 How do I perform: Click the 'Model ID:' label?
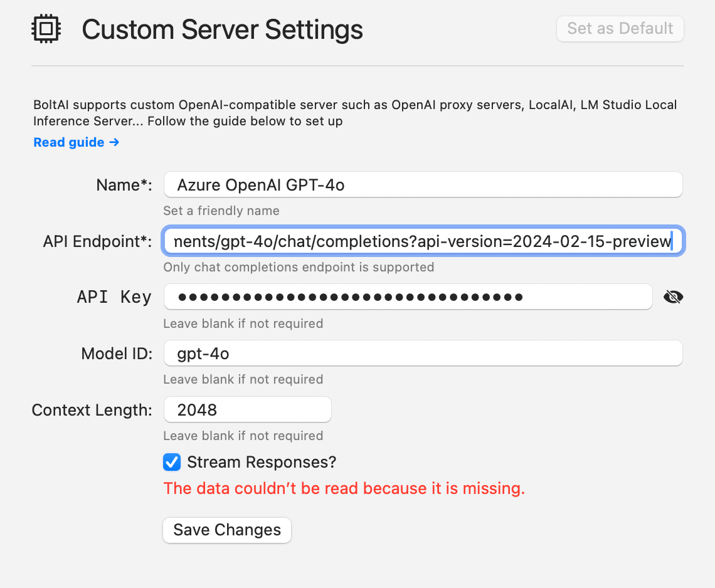[x=117, y=354]
